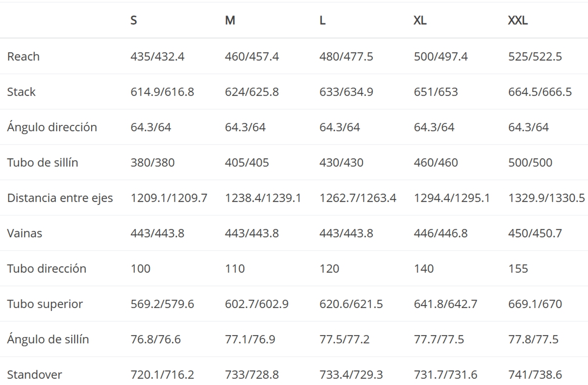588x385 pixels.
Task: Click the Ángulo dirección row label
Action: [x=52, y=127]
